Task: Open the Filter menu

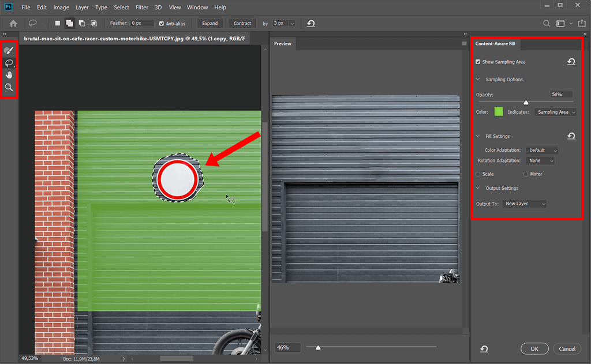Action: 142,7
